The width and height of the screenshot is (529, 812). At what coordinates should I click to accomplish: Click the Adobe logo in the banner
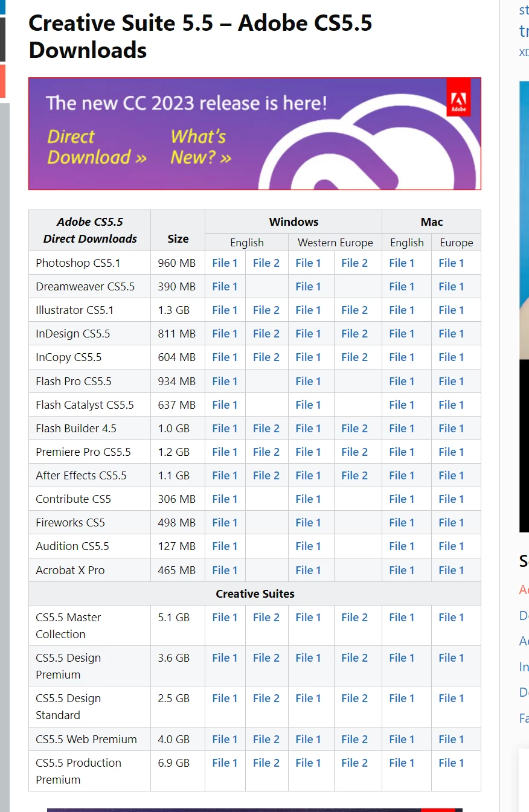point(458,97)
